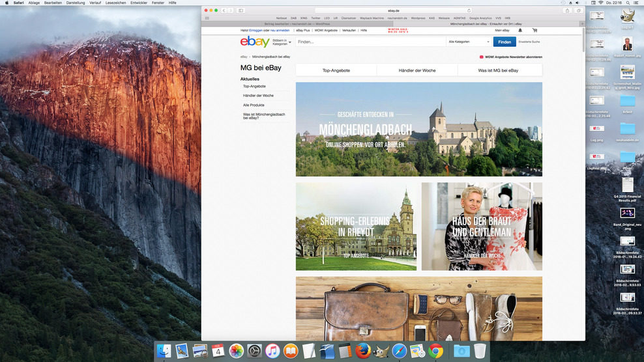Launch Firefox from the Dock
Screen dimensions: 644x362
coord(363,352)
